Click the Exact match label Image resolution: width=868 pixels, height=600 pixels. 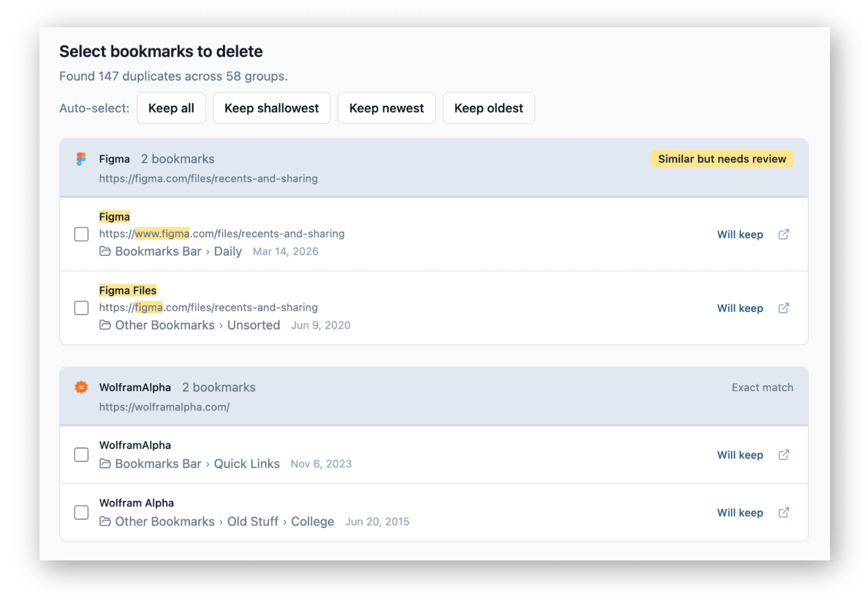coord(762,387)
